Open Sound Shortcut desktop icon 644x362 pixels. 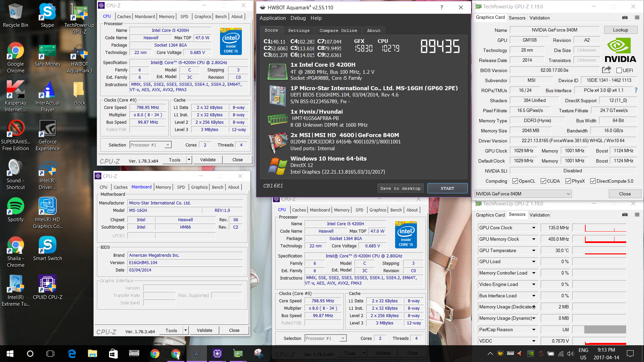[15, 174]
